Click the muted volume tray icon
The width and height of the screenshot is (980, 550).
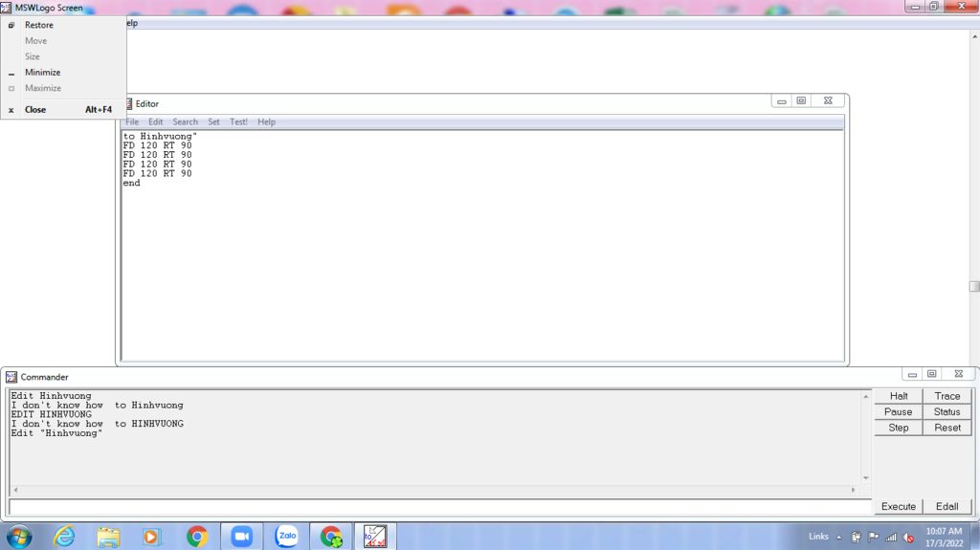point(909,537)
